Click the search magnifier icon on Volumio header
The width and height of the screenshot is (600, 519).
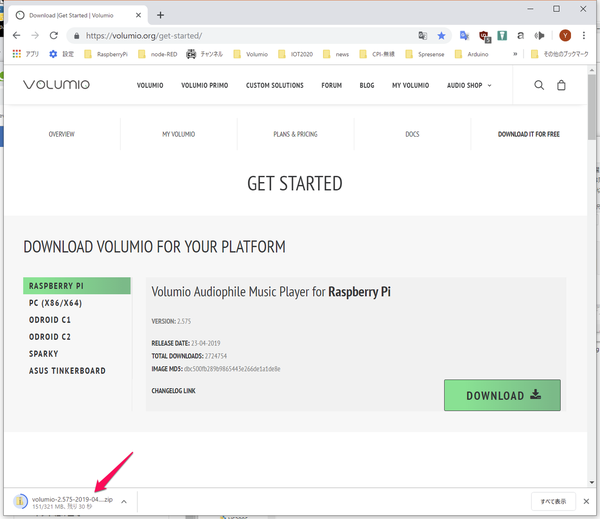[x=539, y=86]
